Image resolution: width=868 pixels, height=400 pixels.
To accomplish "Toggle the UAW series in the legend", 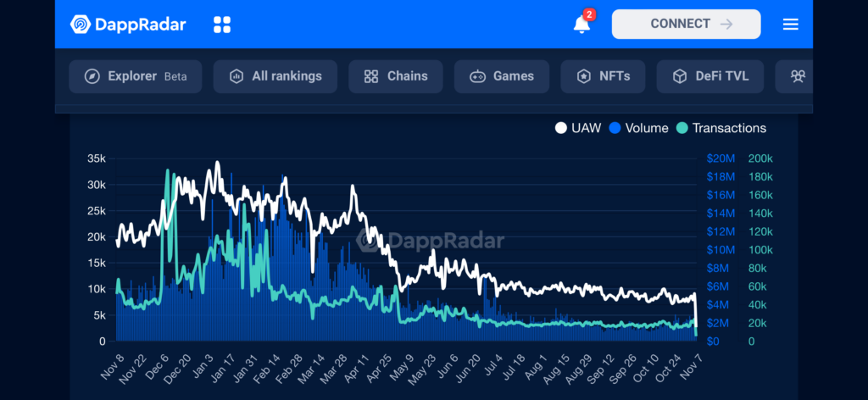I will [x=578, y=128].
